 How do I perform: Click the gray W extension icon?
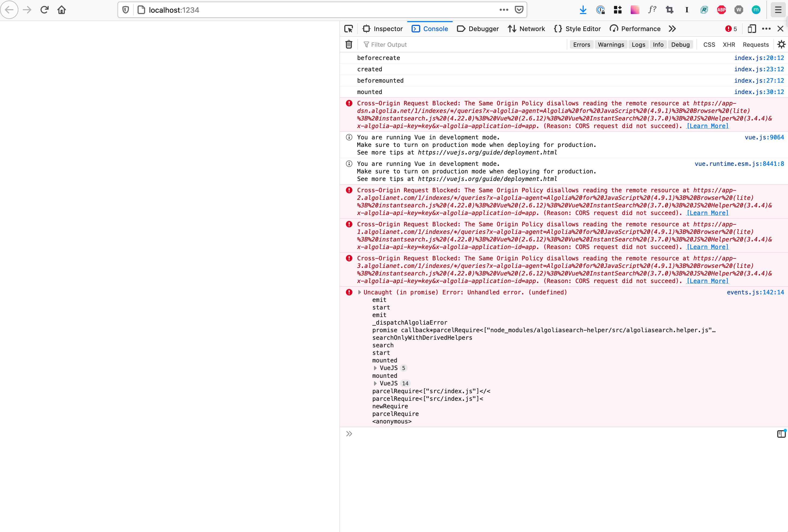739,10
